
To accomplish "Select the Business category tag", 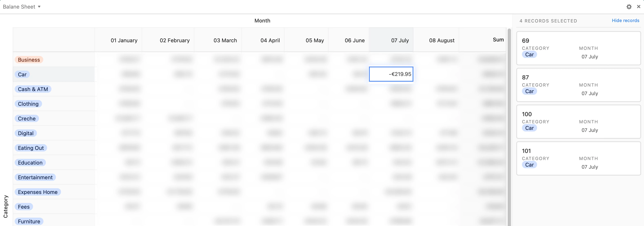I will [x=29, y=60].
